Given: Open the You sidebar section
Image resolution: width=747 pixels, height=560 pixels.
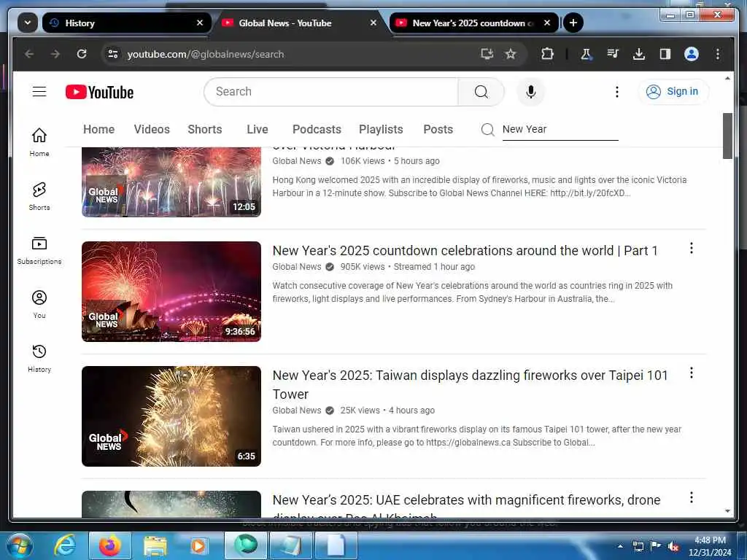Looking at the screenshot, I should 39,304.
